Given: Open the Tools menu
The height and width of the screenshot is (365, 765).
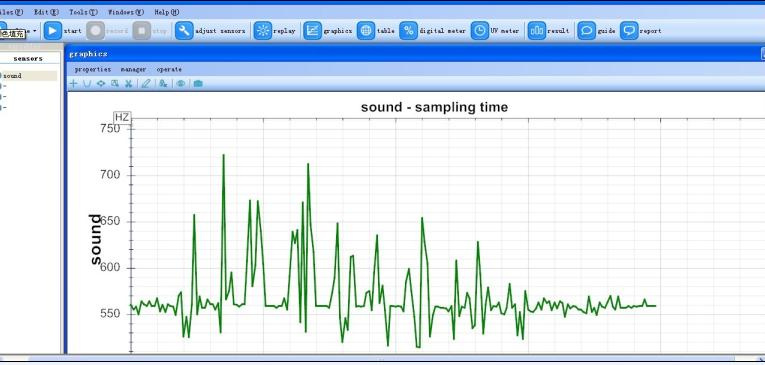Looking at the screenshot, I should 83,12.
